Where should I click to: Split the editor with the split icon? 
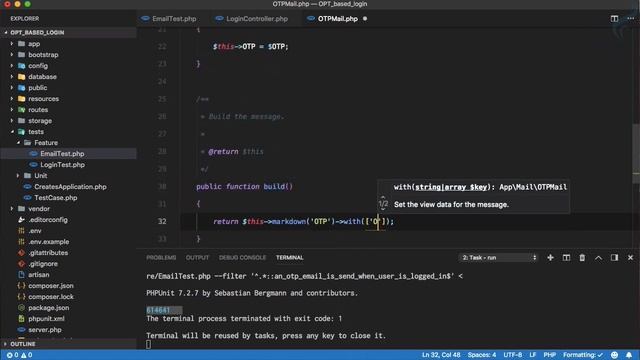coord(614,19)
